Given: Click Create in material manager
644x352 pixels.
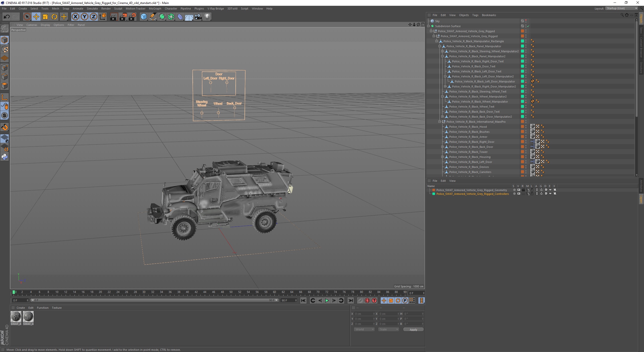Looking at the screenshot, I should tap(21, 308).
